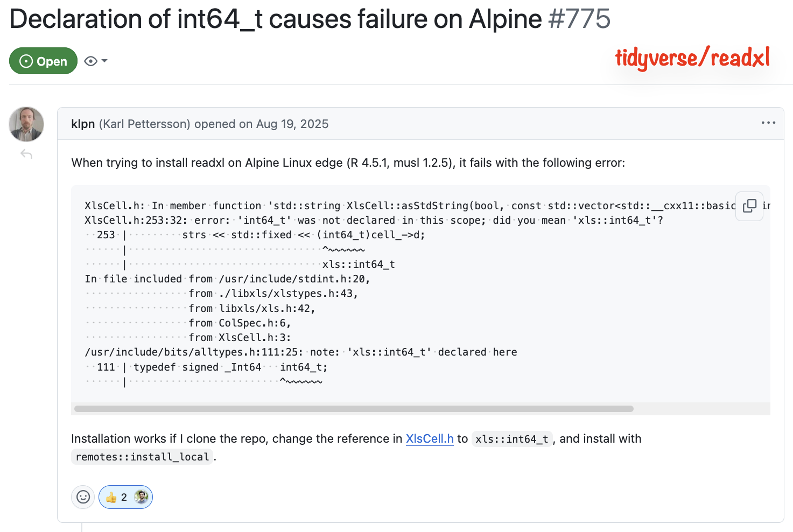793x532 pixels.
Task: Click the horizontal scrollbar under the code block
Action: [354, 409]
